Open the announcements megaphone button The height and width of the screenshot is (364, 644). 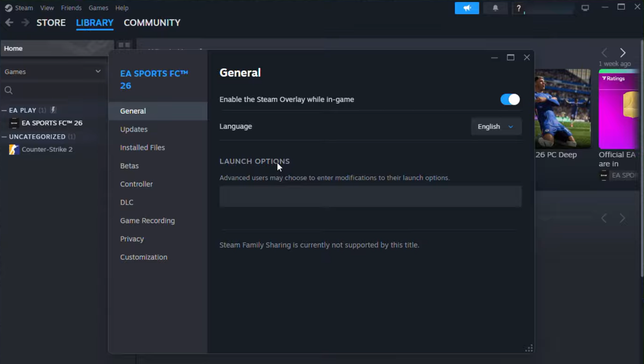[467, 8]
